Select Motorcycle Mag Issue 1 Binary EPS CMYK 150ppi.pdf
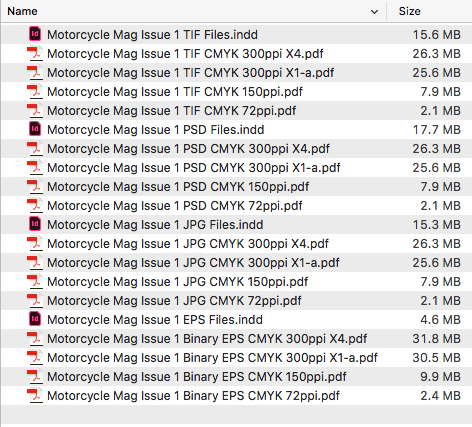472x427 pixels. (x=236, y=377)
